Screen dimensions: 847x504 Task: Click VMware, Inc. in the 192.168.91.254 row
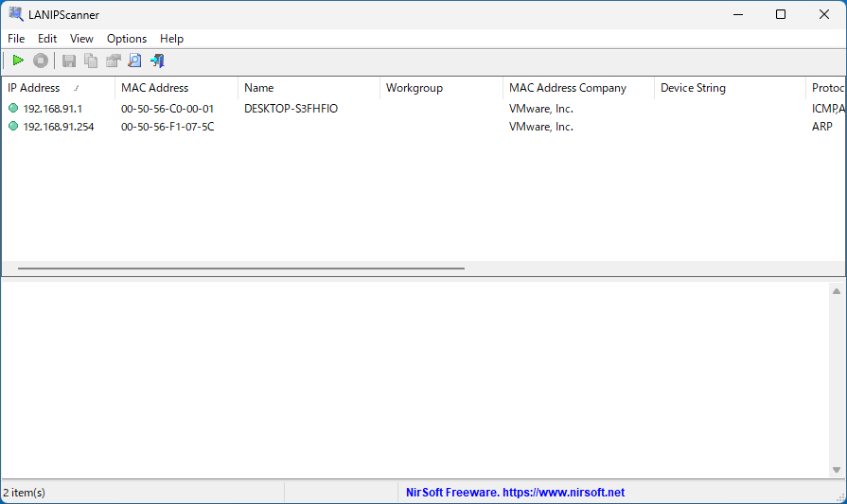(x=541, y=127)
